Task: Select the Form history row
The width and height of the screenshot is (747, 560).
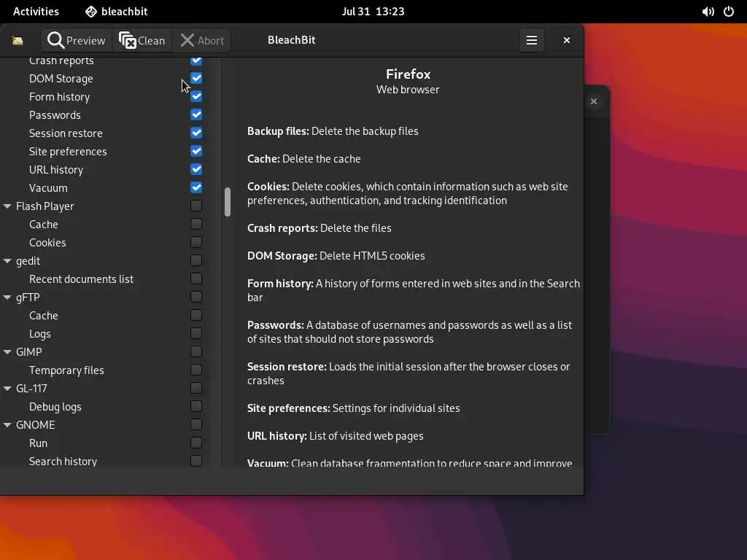Action: tap(105, 97)
